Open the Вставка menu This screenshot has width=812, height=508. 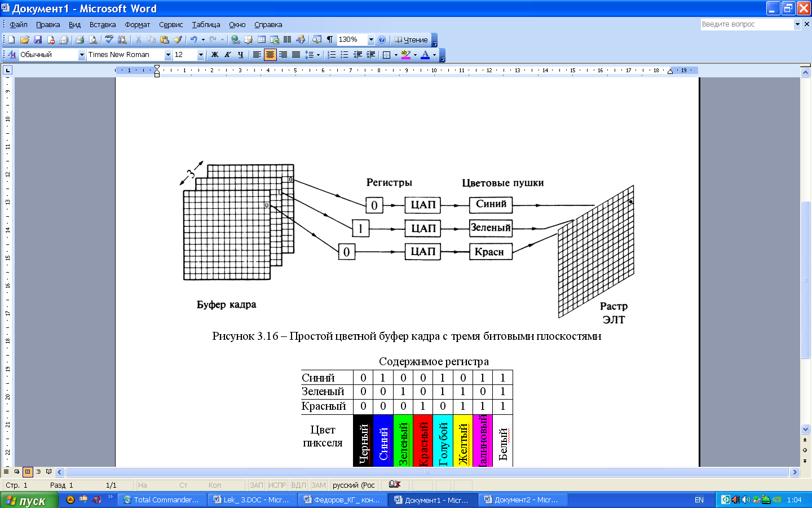(103, 24)
